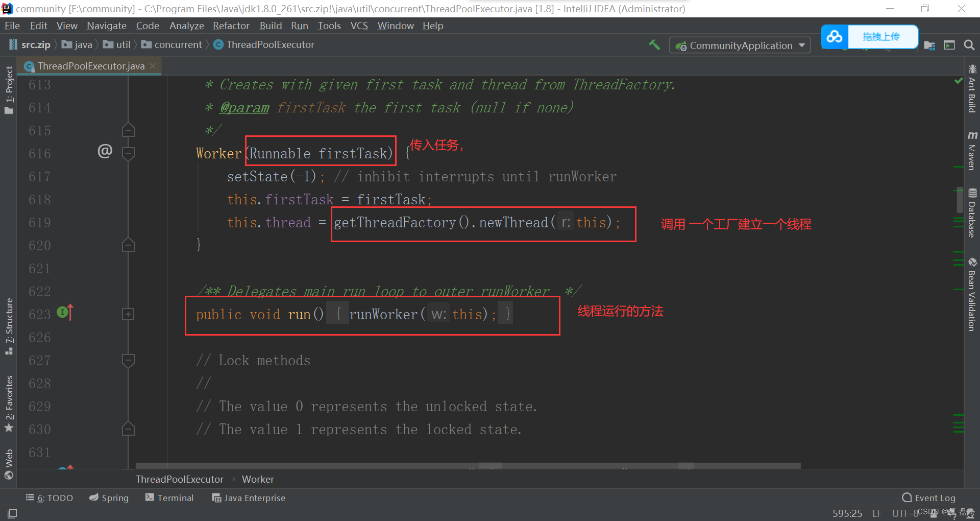Collapse the Worker constructor fold at line 616
The width and height of the screenshot is (980, 521).
(129, 153)
